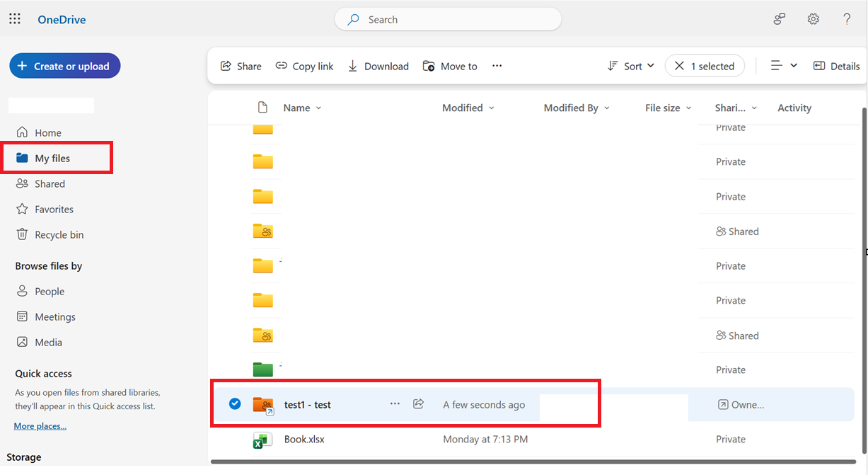This screenshot has height=475, width=868.
Task: Browse files by Media
Action: click(x=40, y=342)
